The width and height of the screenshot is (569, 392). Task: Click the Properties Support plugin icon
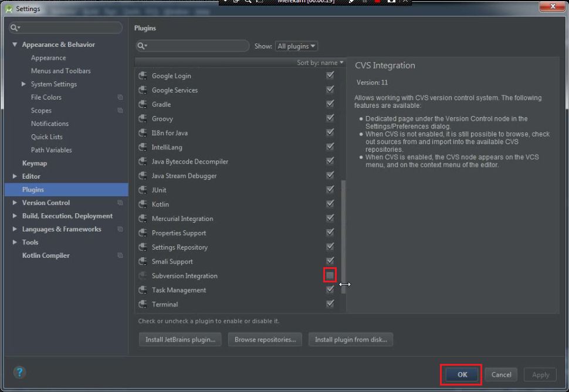click(143, 233)
